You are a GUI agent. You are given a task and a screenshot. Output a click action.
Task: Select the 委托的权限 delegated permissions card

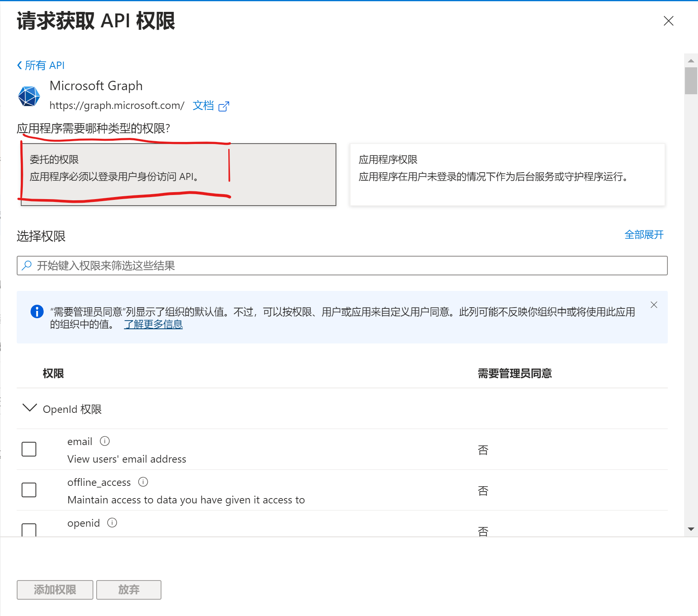tap(179, 175)
